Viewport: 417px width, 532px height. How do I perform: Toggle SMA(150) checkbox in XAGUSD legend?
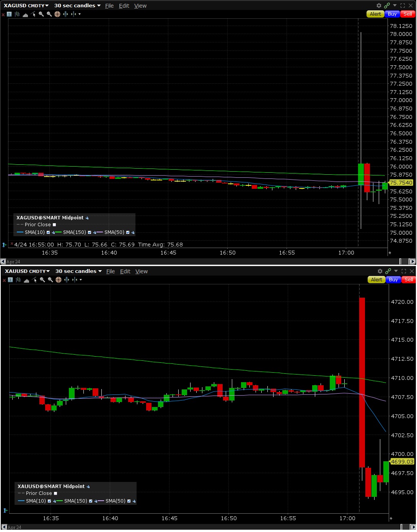(90, 232)
